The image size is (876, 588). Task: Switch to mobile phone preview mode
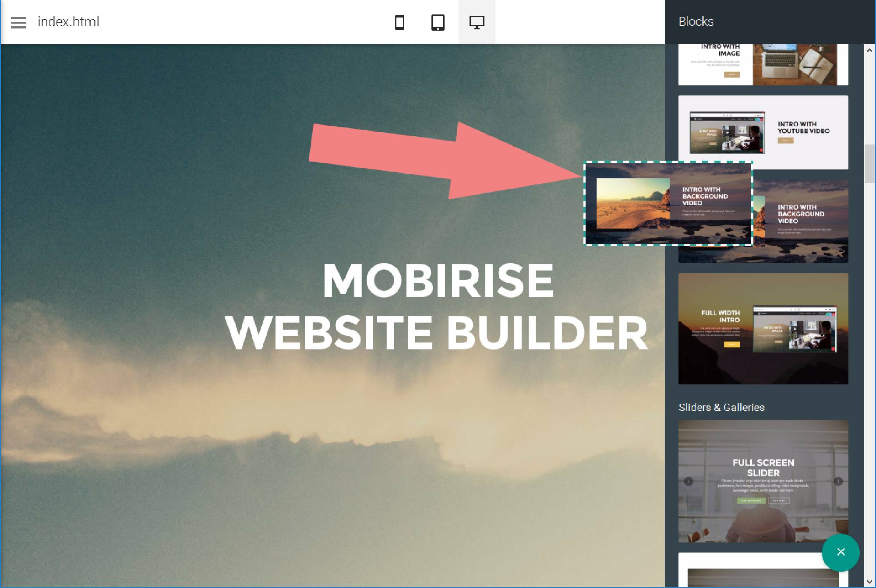click(399, 21)
